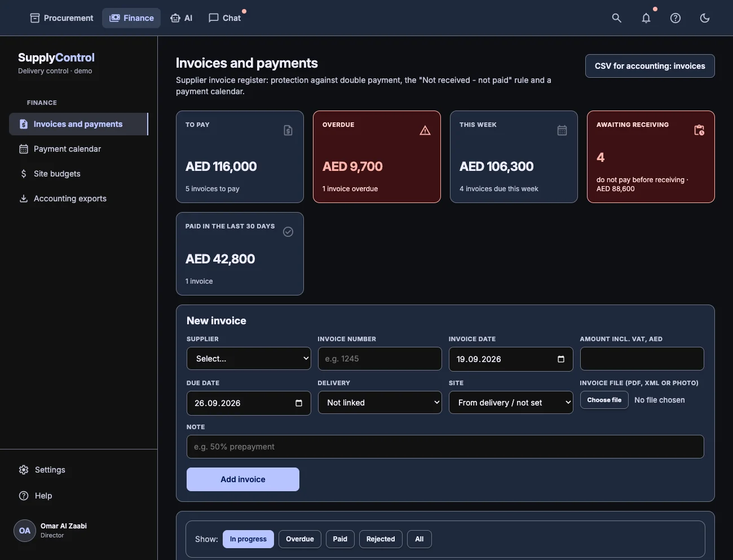Open the AI tab
Image resolution: width=733 pixels, height=560 pixels.
(181, 18)
